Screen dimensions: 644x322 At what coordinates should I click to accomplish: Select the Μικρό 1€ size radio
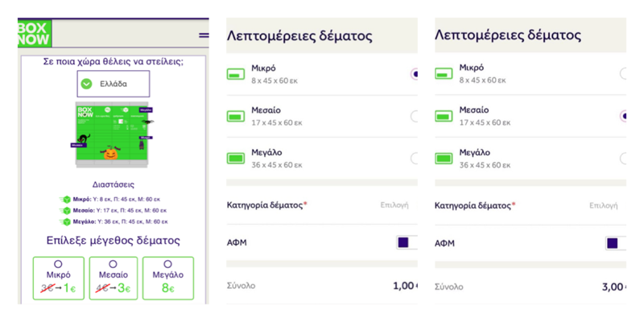58,264
